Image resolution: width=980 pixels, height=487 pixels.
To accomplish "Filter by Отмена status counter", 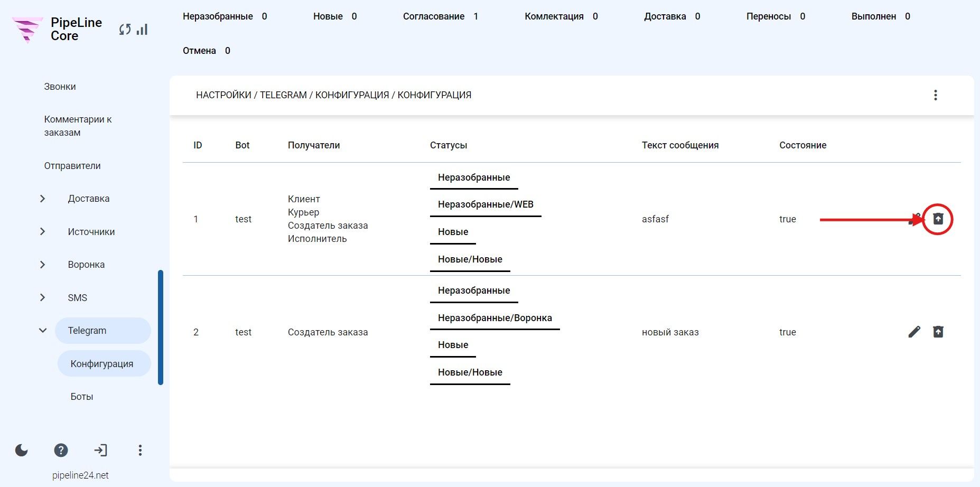I will (x=207, y=51).
